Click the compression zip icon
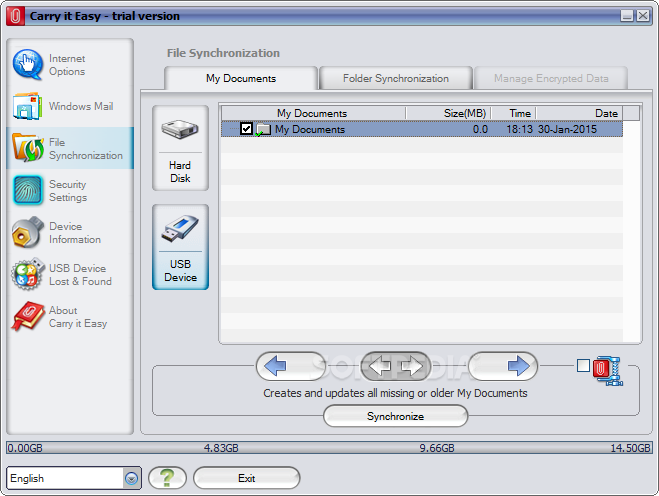 608,370
